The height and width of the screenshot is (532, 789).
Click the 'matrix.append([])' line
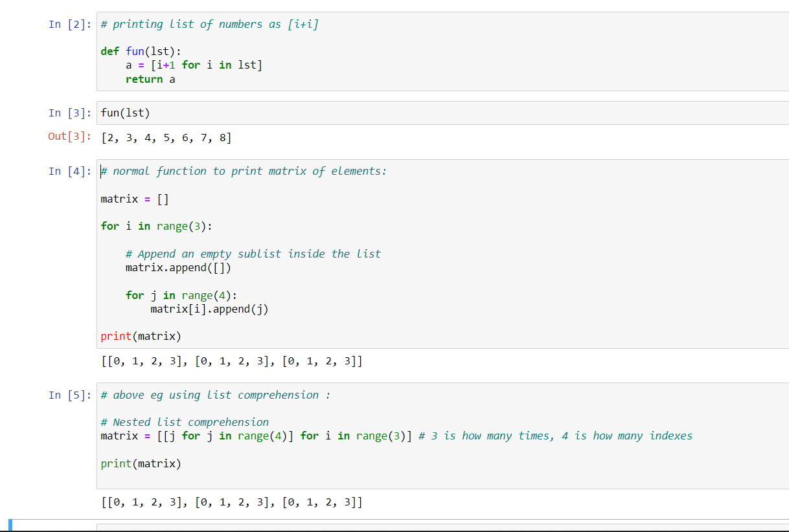[178, 267]
